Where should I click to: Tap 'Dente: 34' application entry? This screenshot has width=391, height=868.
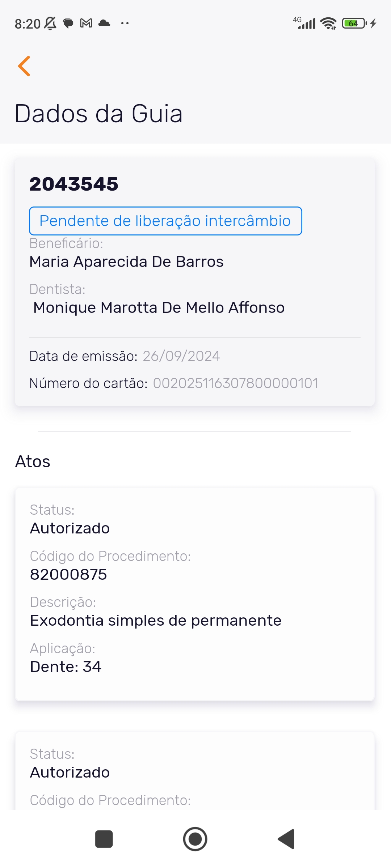point(66,667)
